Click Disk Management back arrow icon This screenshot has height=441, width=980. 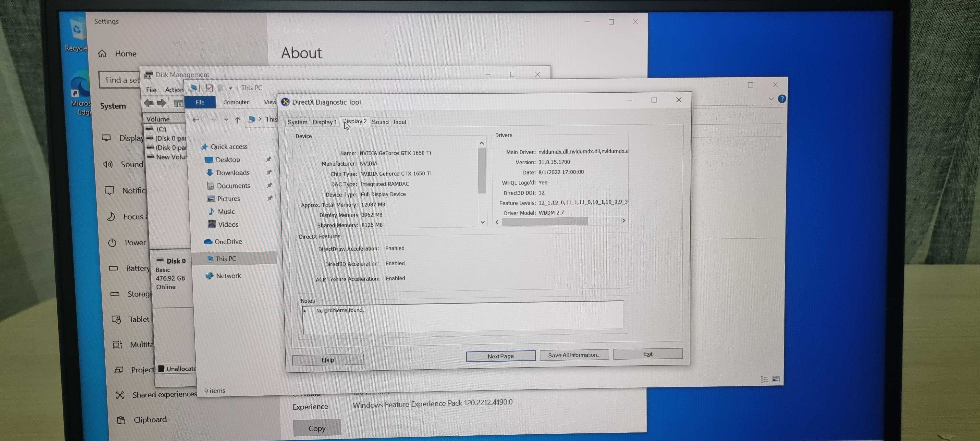click(149, 103)
